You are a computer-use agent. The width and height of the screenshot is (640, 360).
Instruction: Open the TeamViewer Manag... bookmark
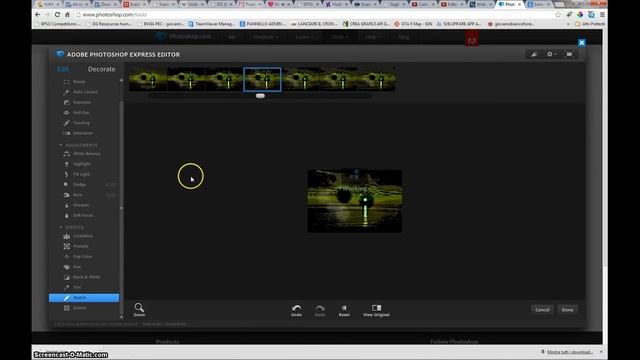tap(211, 24)
